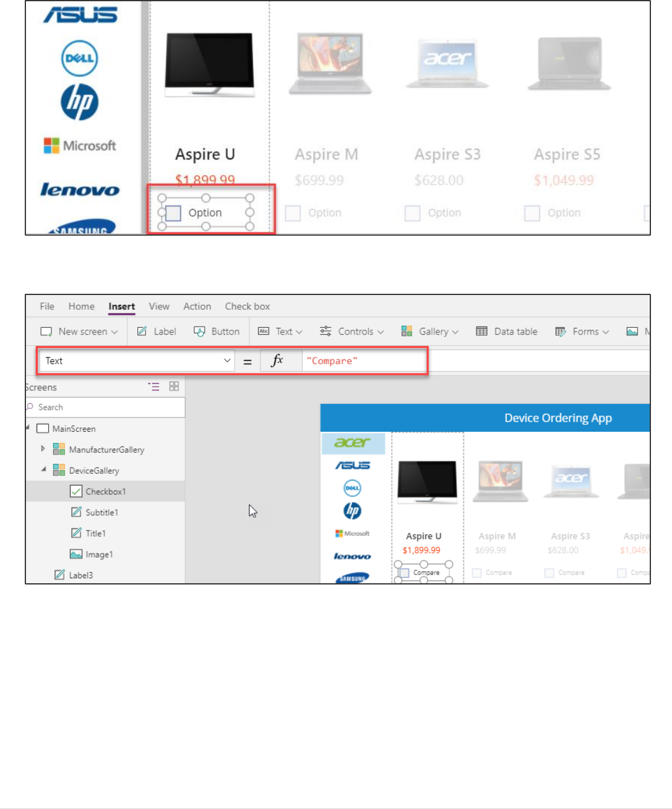Click Aspire S3 laptop image in top screenshot

coord(447,64)
